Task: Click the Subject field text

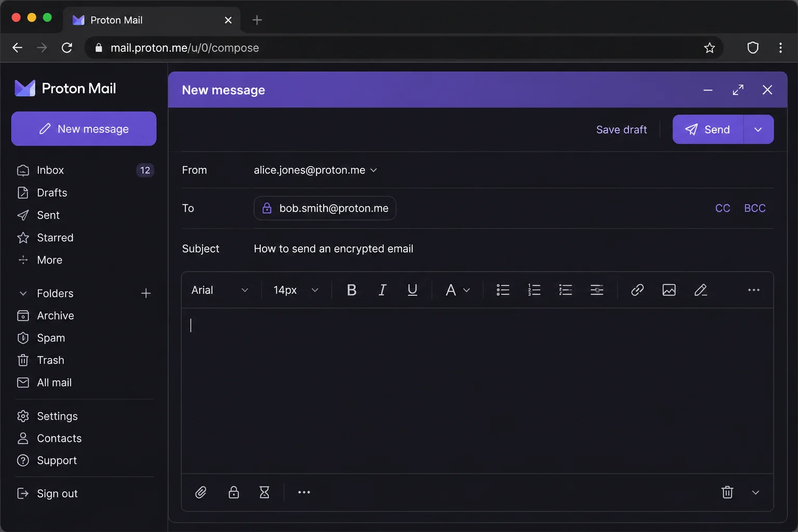Action: [x=334, y=249]
